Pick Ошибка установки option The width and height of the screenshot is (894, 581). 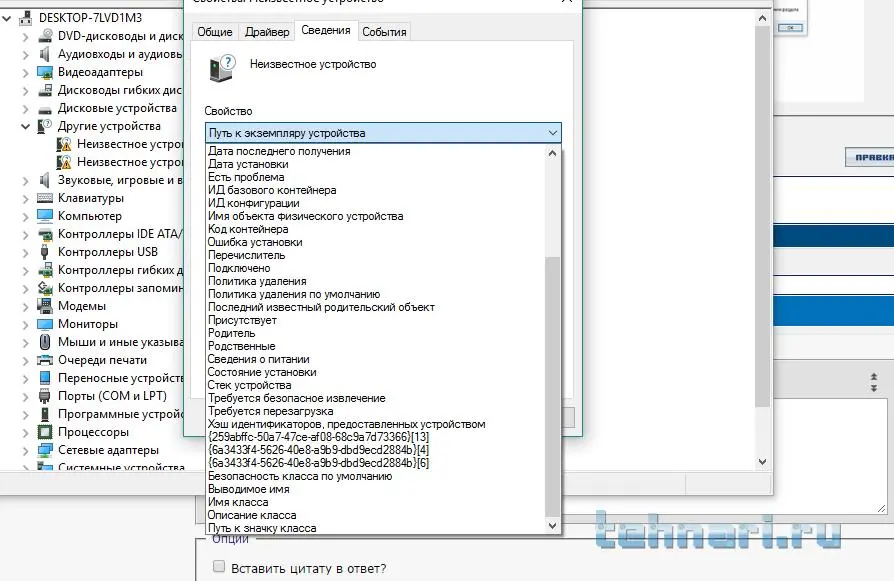pos(375,242)
